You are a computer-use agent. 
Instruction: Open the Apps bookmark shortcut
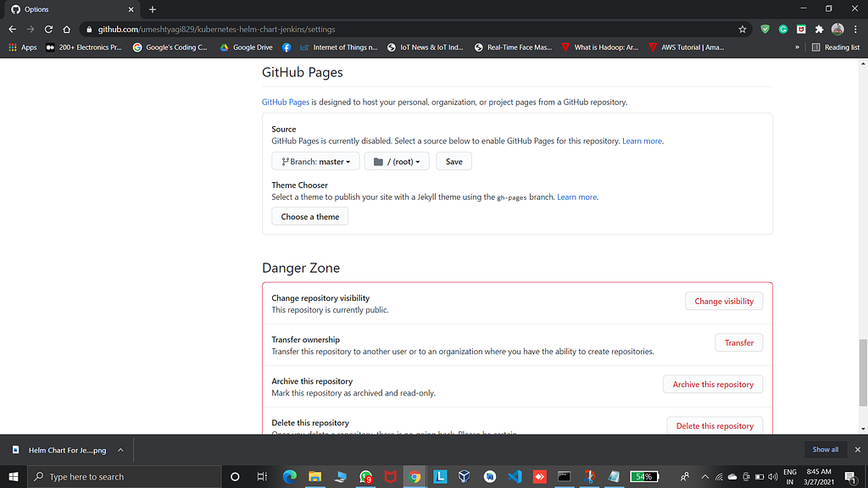23,47
